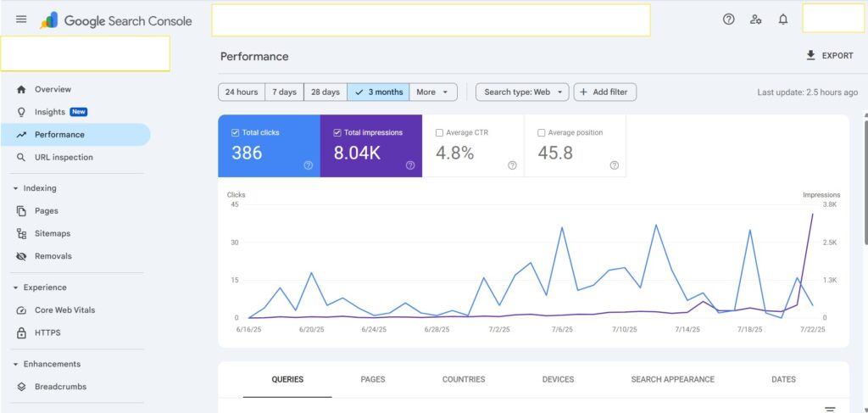868x413 pixels.
Task: Open help tooltip on Total impressions card
Action: coord(410,165)
